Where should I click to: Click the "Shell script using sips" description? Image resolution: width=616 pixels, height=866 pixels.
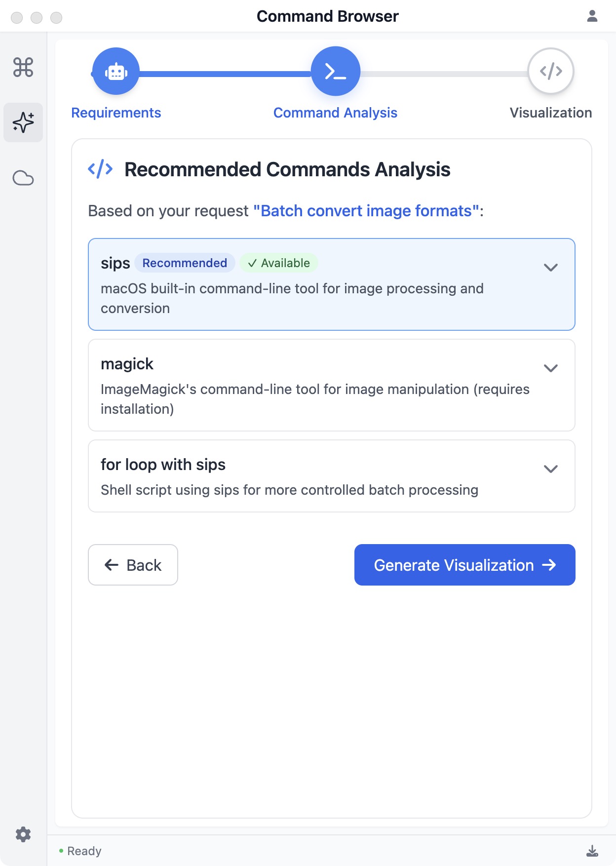(289, 490)
